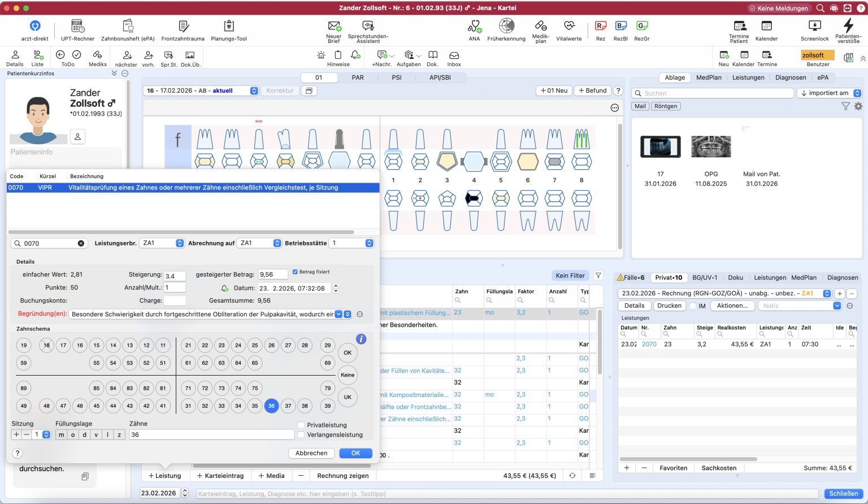
Task: Create a Neuer Brief
Action: tap(334, 26)
